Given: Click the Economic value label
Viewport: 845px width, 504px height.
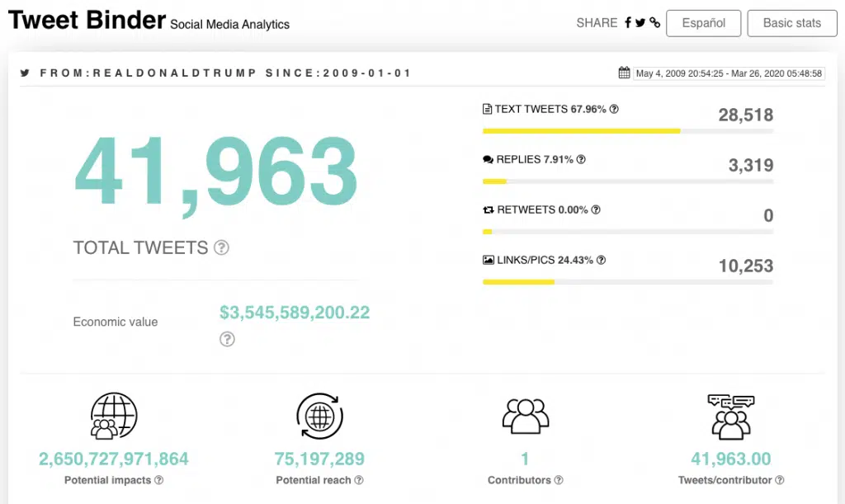Looking at the screenshot, I should [x=116, y=322].
